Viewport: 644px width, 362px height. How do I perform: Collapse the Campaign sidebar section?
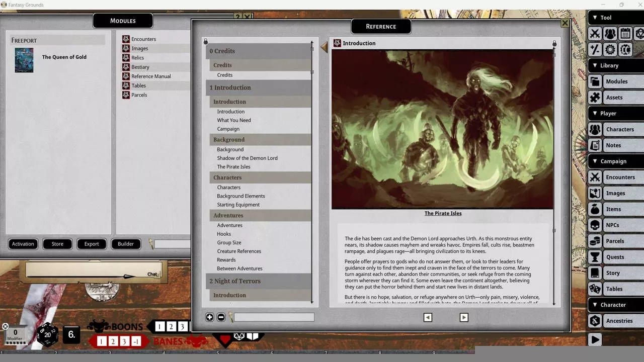point(616,161)
